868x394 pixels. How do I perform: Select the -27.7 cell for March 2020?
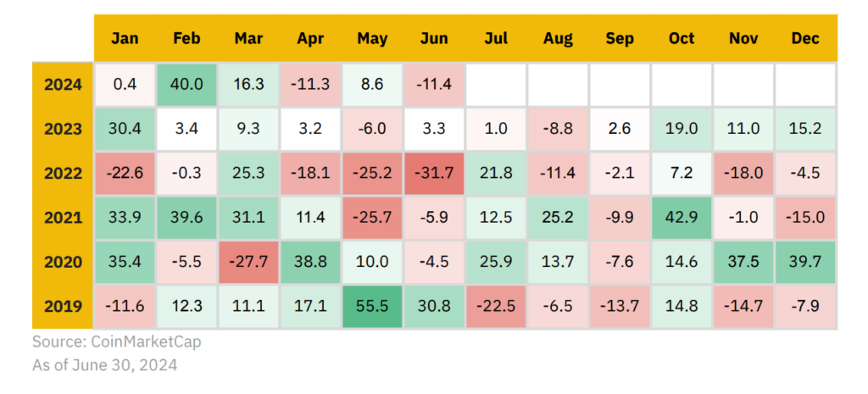point(248,262)
